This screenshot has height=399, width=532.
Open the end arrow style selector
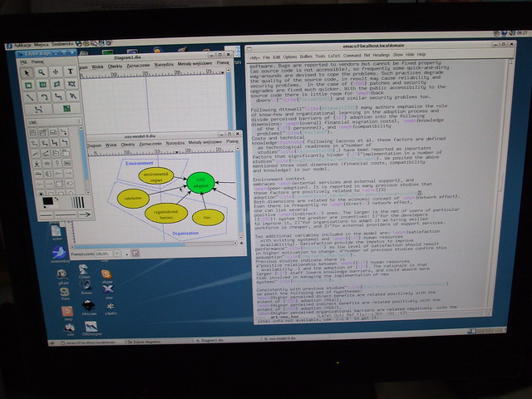coord(85,214)
